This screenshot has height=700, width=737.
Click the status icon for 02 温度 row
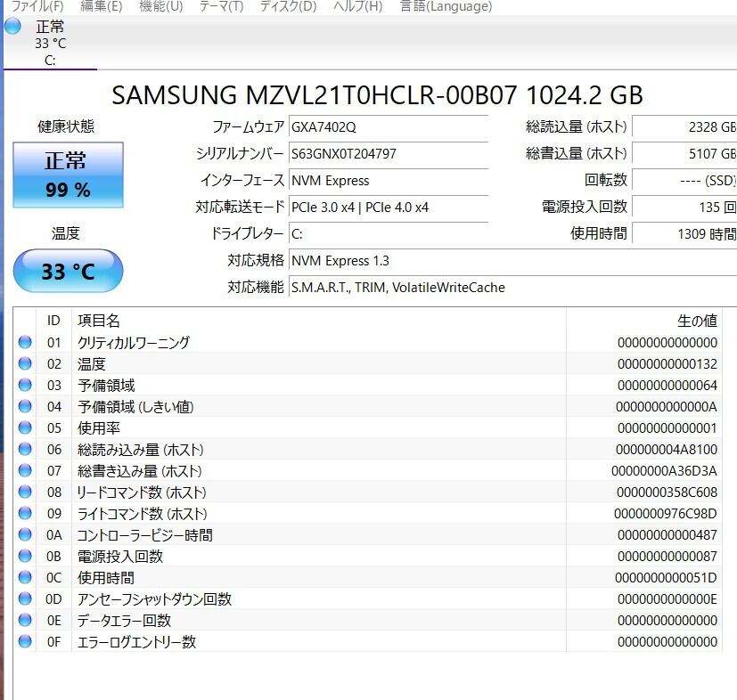tap(25, 363)
